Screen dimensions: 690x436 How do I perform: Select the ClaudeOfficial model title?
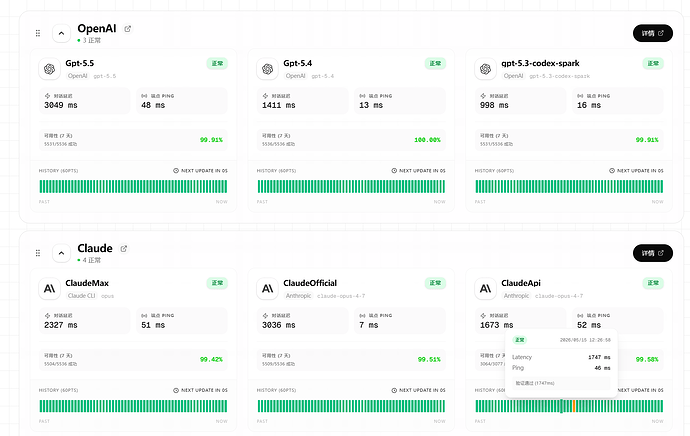[310, 283]
